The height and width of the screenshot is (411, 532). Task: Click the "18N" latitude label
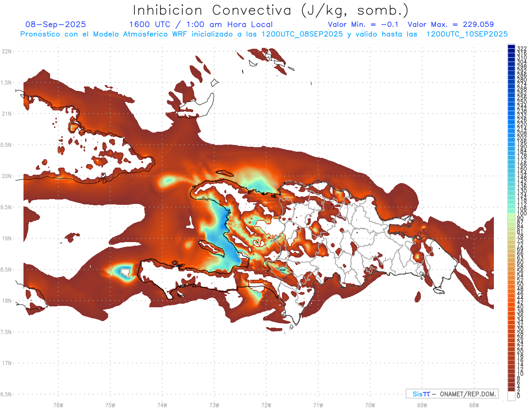(6, 301)
